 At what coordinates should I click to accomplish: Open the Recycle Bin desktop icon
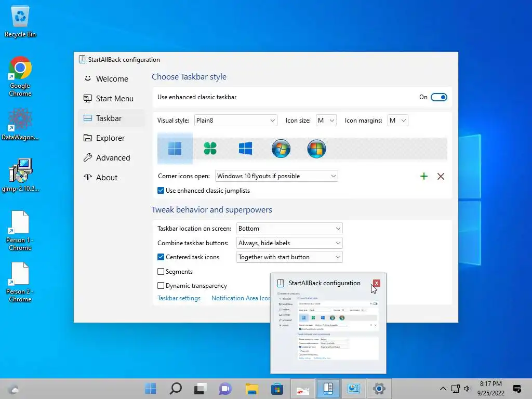[20, 22]
